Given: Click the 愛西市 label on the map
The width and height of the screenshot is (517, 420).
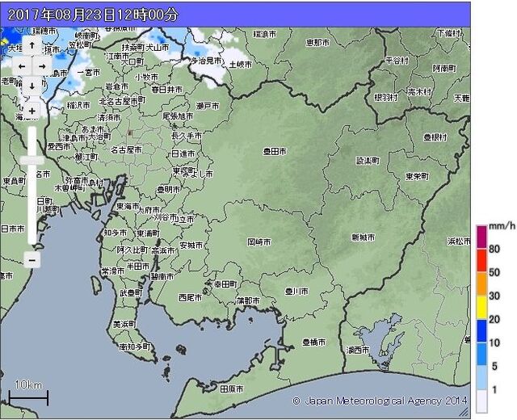Looking at the screenshot, I should click(x=59, y=146).
